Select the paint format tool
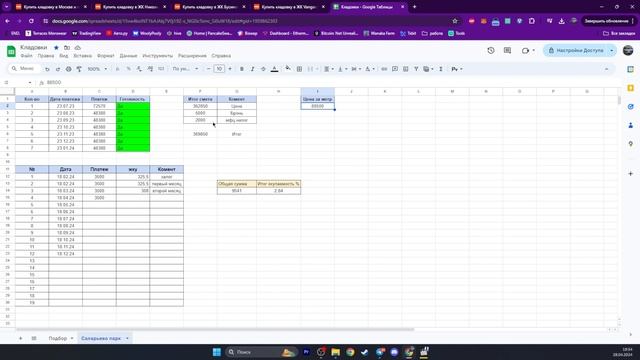The width and height of the screenshot is (640, 360). [79, 69]
